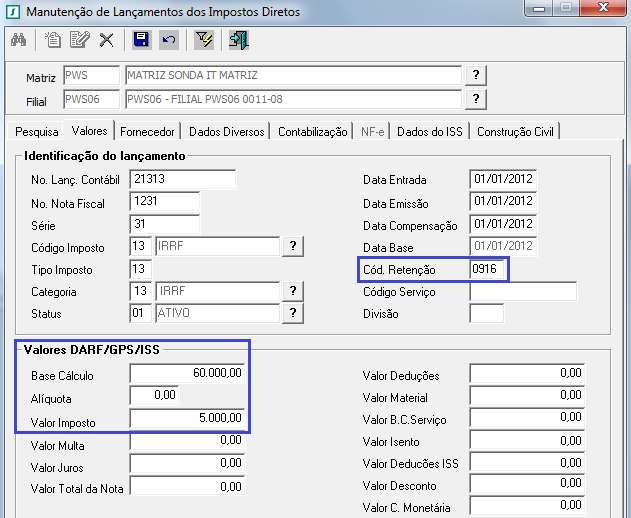Click the Tipo Imposto field
Image resolution: width=631 pixels, height=518 pixels.
[140, 269]
